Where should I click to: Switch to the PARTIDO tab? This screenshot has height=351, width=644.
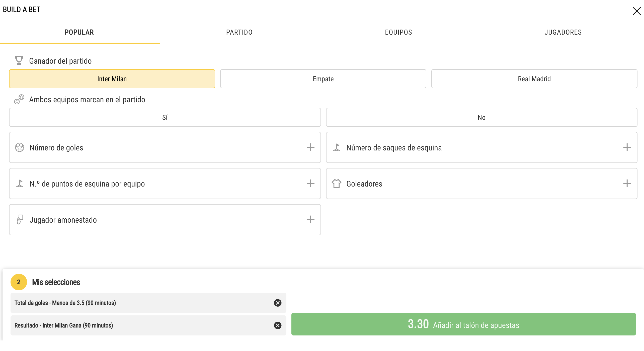pos(239,32)
